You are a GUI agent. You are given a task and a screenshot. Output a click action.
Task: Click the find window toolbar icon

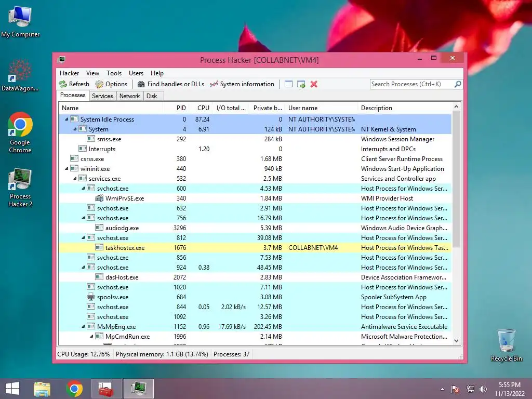tap(288, 84)
